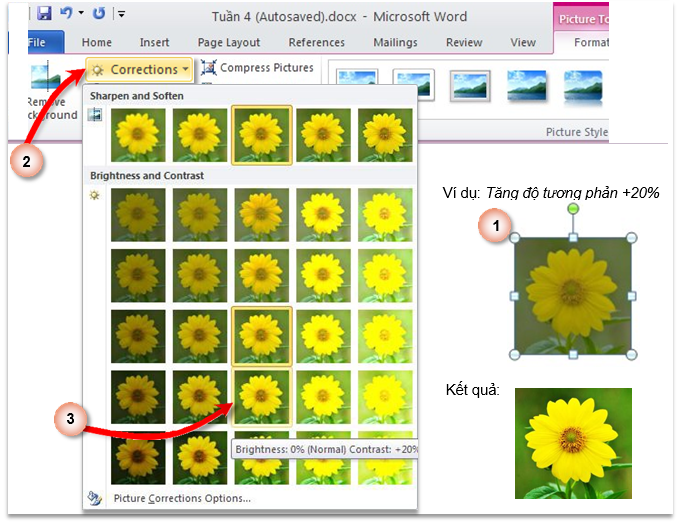Click the Picture Corrections Options icon at the menu bottom
687x523 pixels.
pyautogui.click(x=96, y=497)
